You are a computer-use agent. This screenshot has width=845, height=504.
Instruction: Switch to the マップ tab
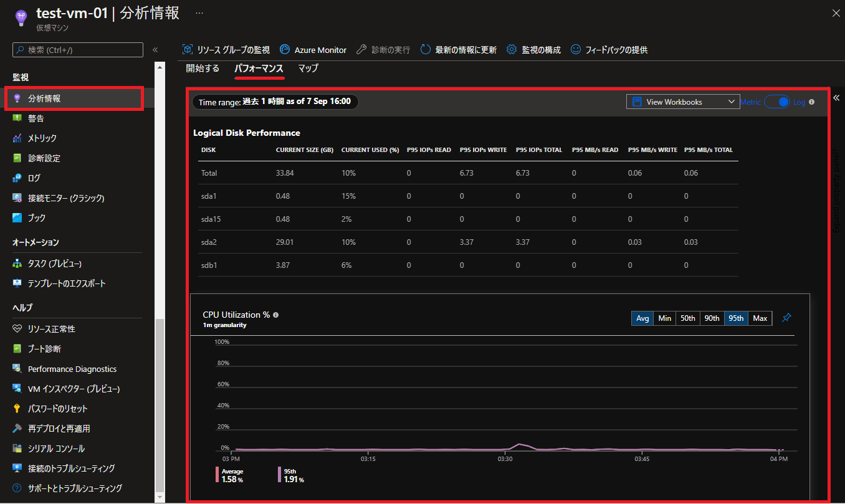pos(308,69)
